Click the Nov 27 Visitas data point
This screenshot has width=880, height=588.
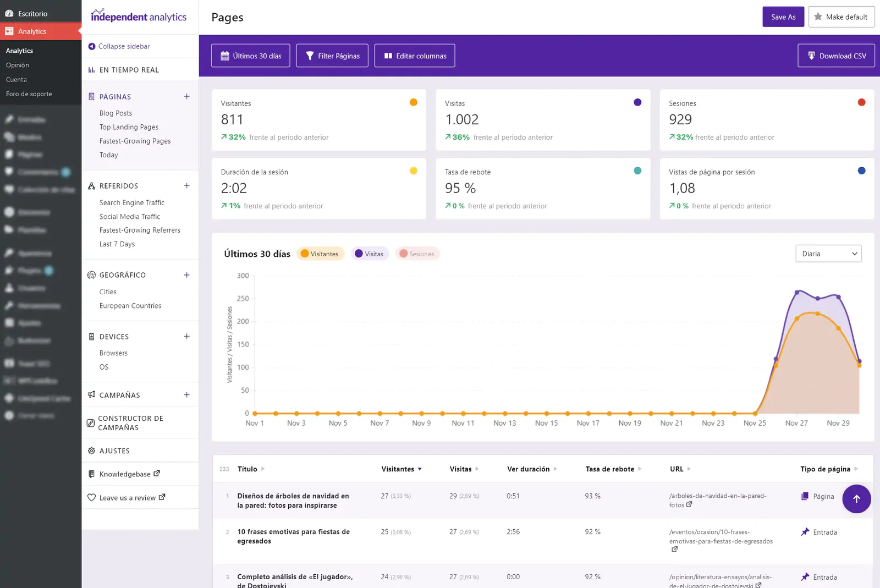point(797,293)
